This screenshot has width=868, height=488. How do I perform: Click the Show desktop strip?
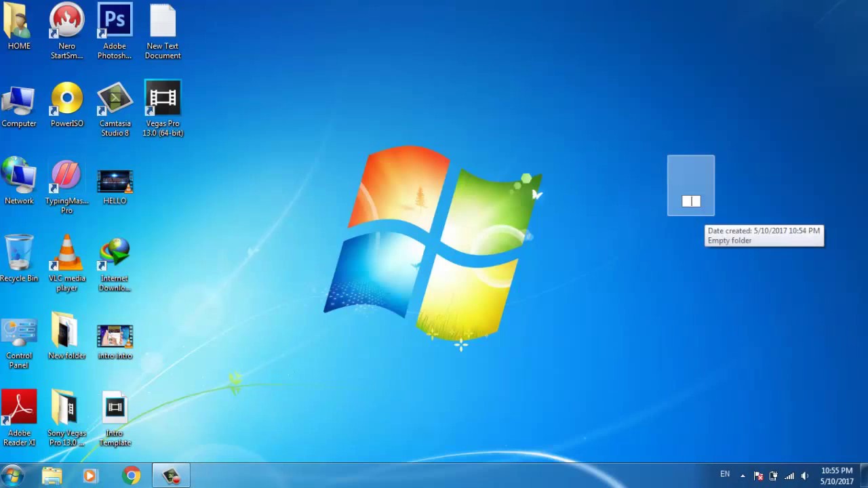point(863,476)
